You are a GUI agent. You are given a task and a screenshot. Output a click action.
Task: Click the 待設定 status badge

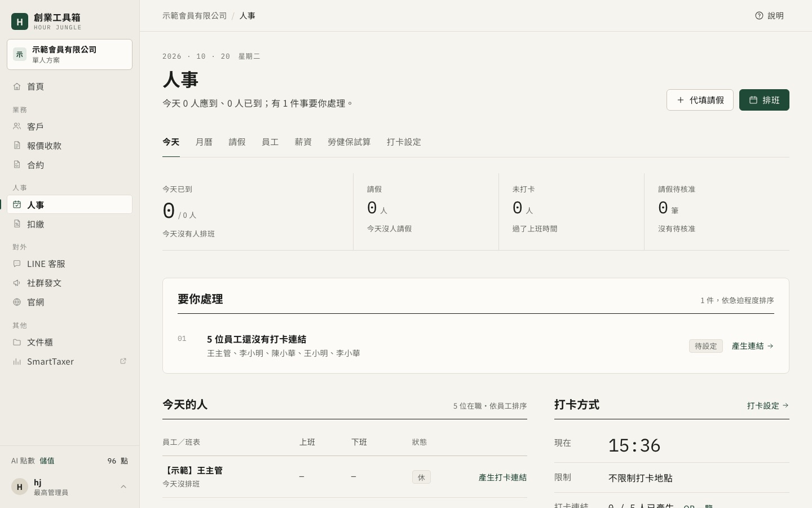[x=706, y=346]
